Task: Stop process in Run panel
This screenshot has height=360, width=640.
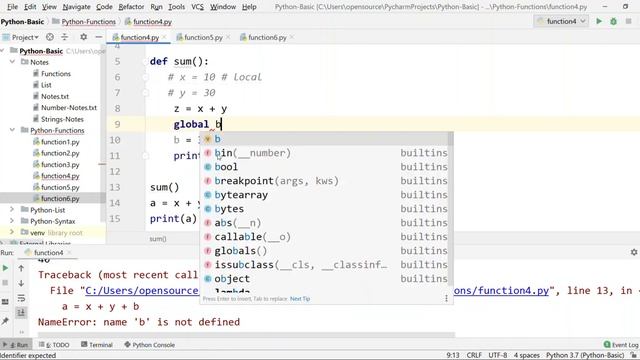Action: click(5, 283)
